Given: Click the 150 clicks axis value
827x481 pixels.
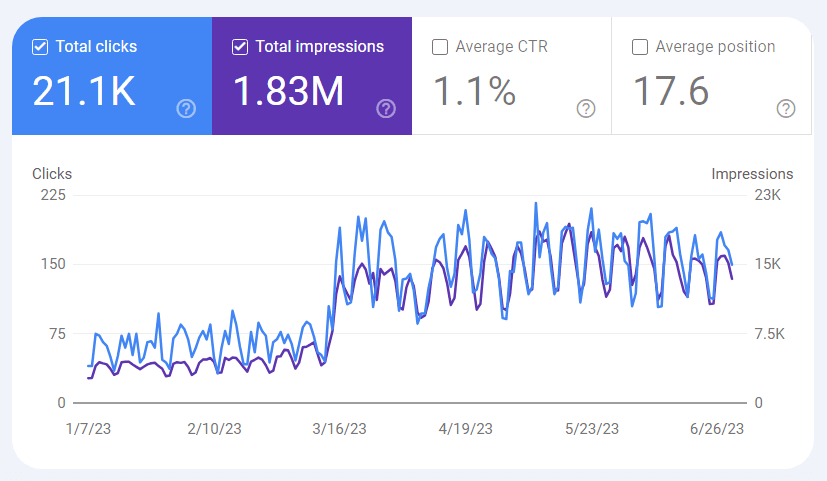Looking at the screenshot, I should pos(53,264).
